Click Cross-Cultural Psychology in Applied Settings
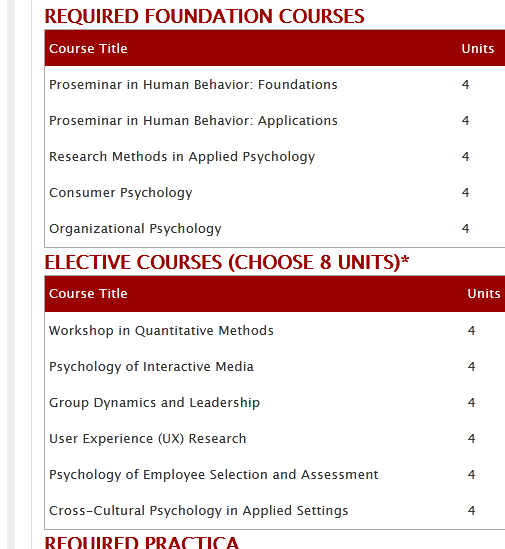 tap(199, 511)
